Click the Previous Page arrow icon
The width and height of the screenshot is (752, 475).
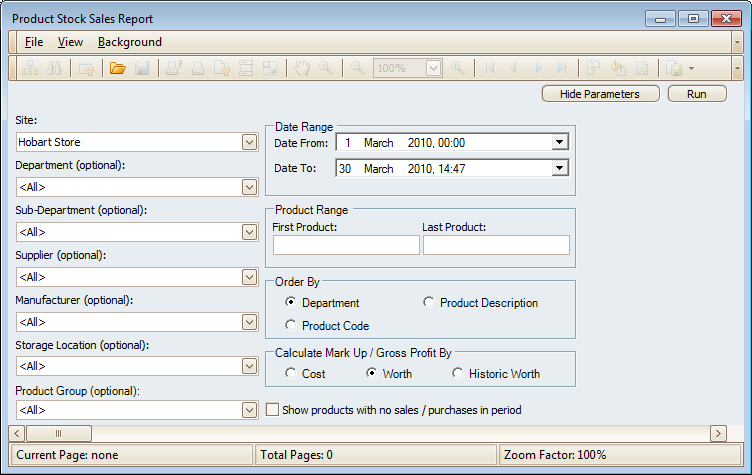pyautogui.click(x=514, y=68)
